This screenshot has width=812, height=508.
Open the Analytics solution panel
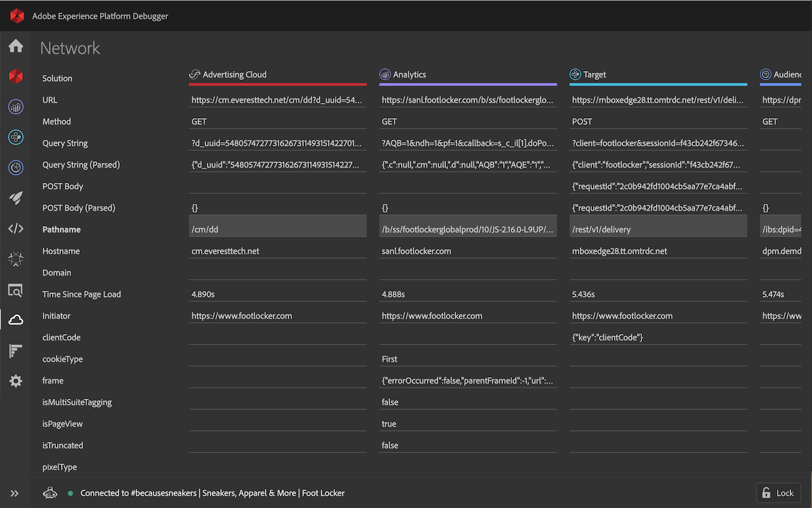[15, 107]
